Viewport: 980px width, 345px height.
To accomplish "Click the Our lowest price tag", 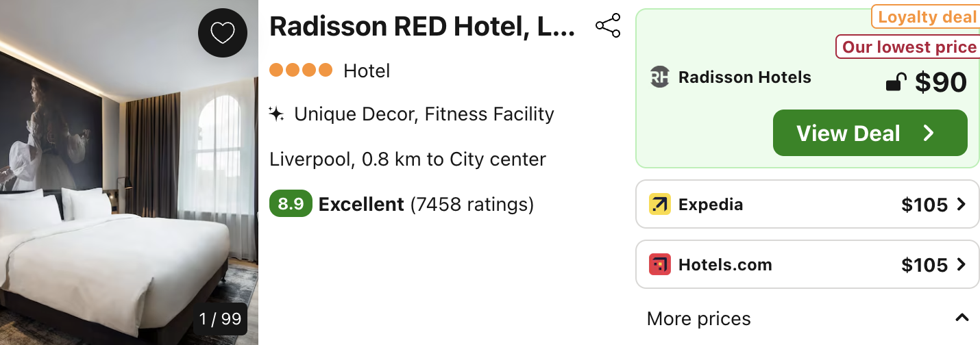I will point(909,47).
